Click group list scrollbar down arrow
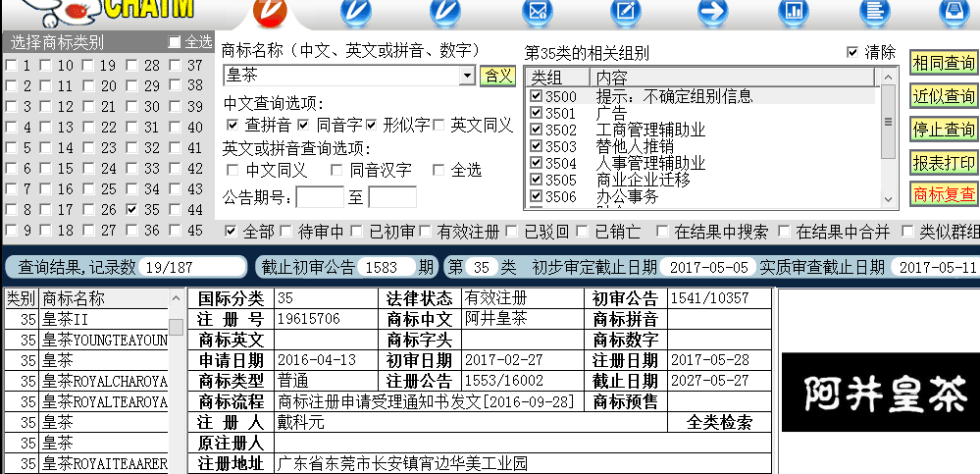The width and height of the screenshot is (980, 474). coord(888,200)
